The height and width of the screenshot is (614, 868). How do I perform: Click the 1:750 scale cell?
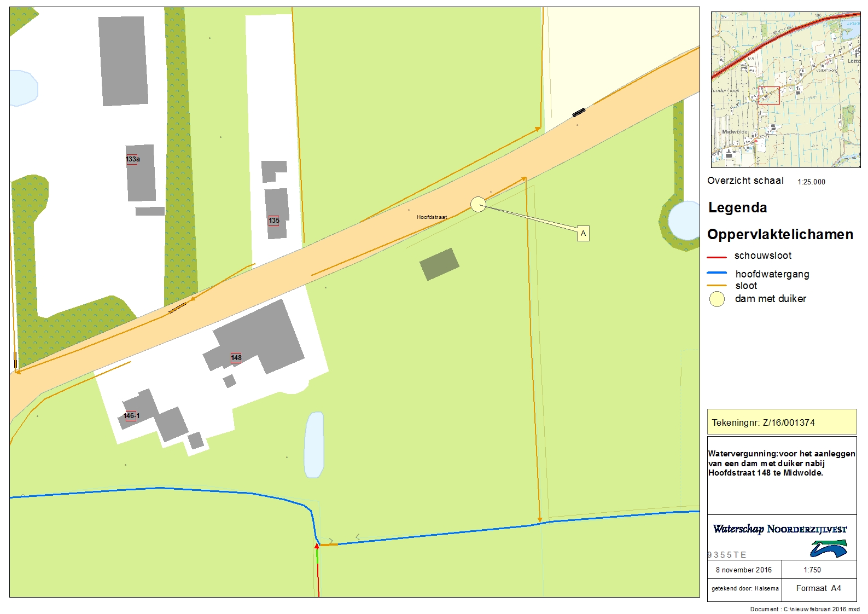click(x=812, y=570)
